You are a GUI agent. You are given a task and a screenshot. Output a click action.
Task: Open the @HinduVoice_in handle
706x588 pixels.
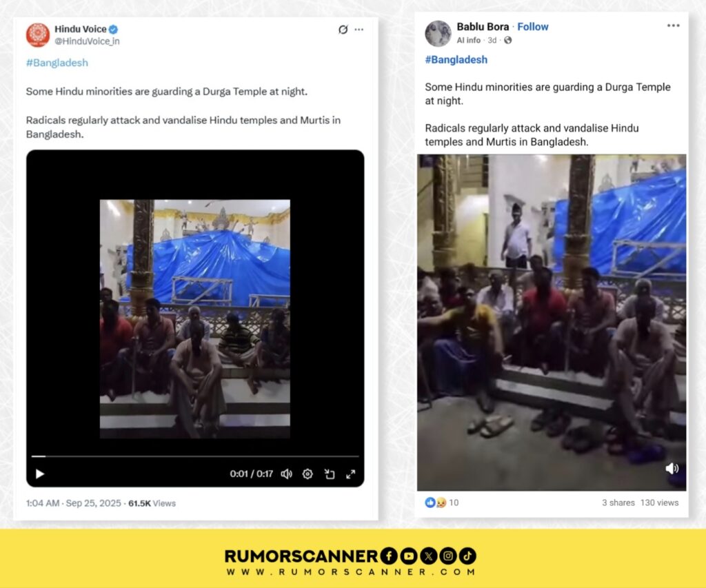click(x=87, y=41)
